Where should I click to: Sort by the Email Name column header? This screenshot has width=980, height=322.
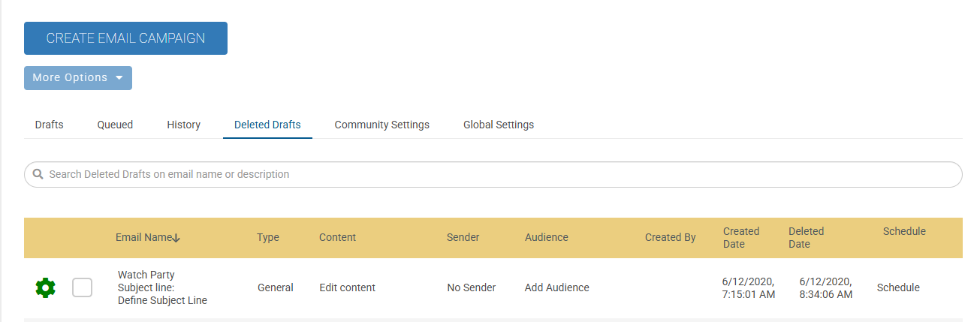pyautogui.click(x=143, y=237)
